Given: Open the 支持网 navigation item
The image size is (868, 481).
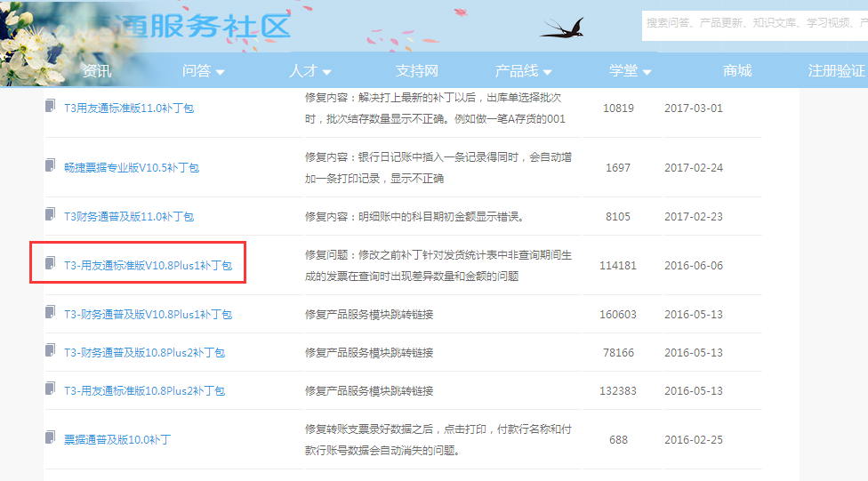Looking at the screenshot, I should pyautogui.click(x=417, y=71).
